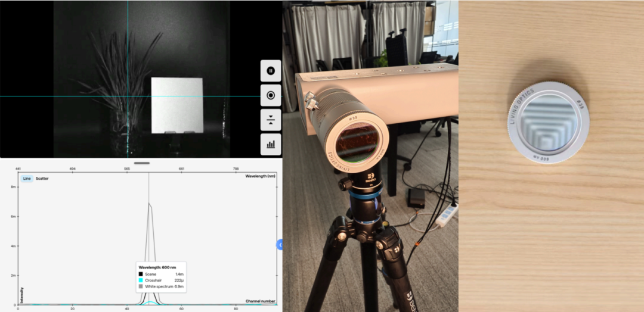Image resolution: width=644 pixels, height=312 pixels.
Task: Click the grey panel drag handle
Action: coord(142,163)
